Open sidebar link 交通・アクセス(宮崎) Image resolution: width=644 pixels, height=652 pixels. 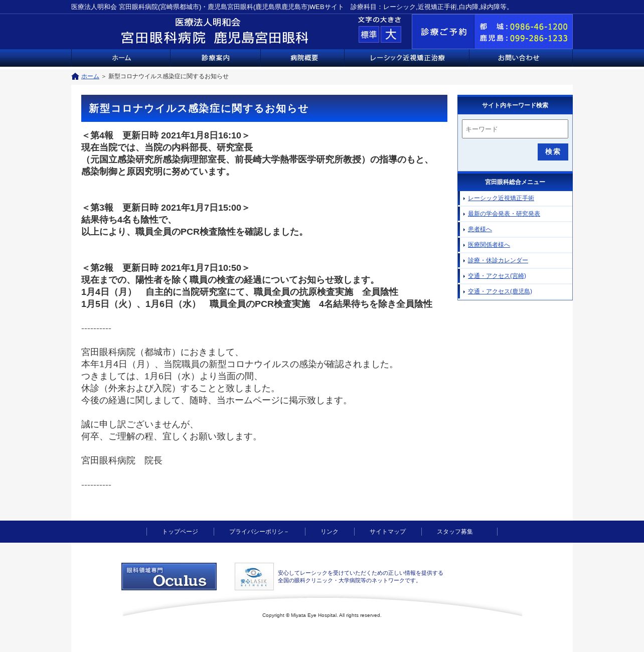click(497, 276)
